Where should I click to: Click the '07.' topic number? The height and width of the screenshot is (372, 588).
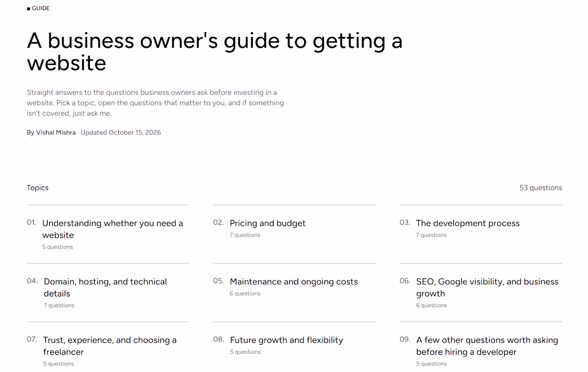click(x=32, y=339)
